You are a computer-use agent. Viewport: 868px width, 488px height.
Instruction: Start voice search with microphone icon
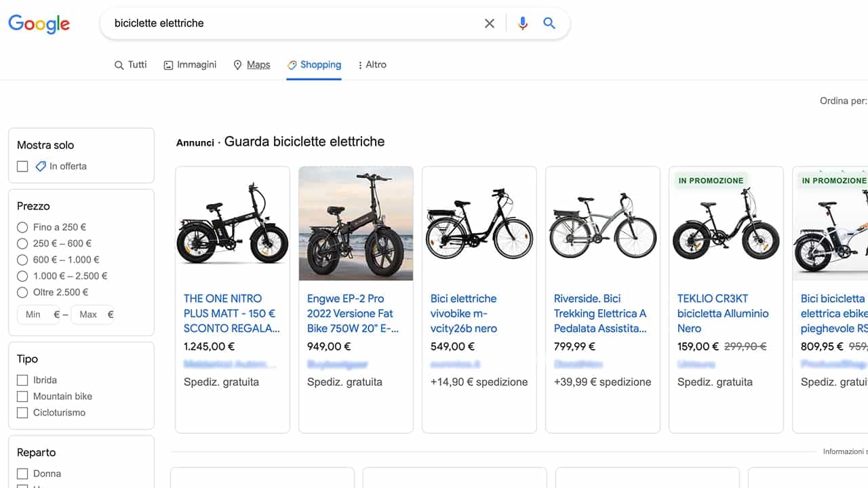click(522, 24)
